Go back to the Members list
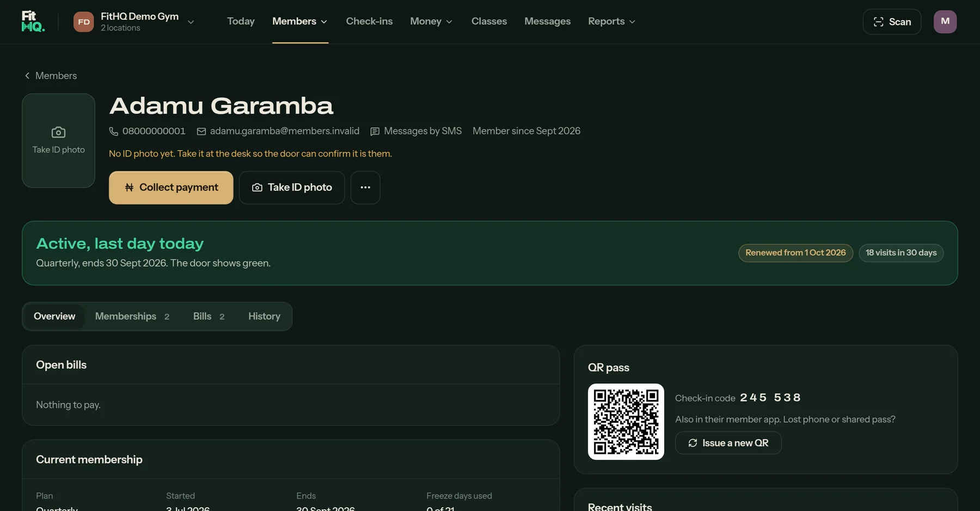The image size is (980, 511). pos(51,76)
